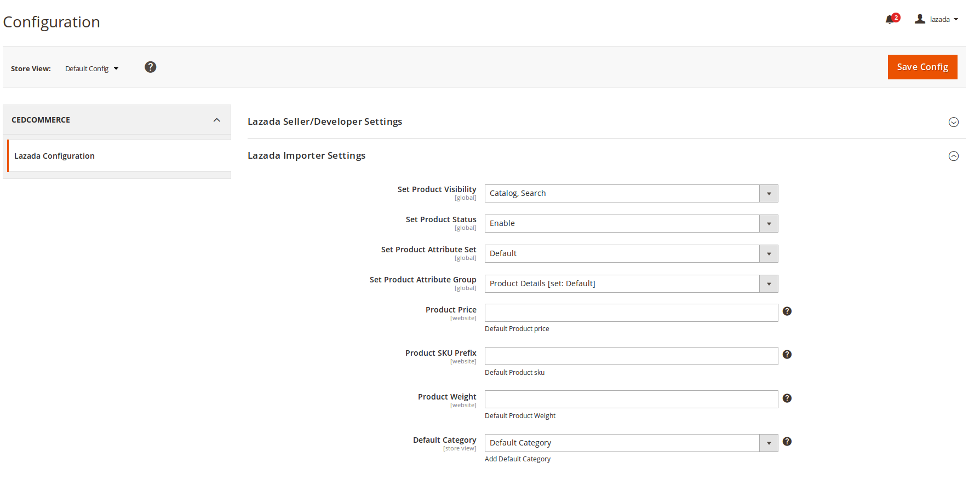Click the Save Config button
This screenshot has height=492, width=980.
922,67
